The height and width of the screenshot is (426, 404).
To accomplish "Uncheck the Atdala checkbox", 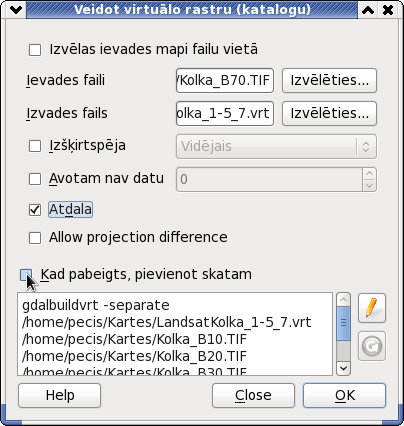I will pos(35,210).
